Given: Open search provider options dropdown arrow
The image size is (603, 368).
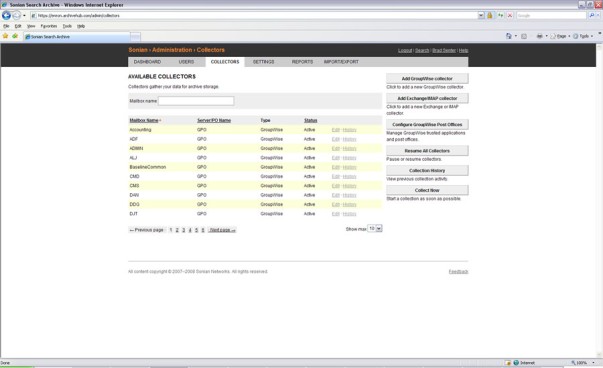Looking at the screenshot, I should (x=598, y=15).
